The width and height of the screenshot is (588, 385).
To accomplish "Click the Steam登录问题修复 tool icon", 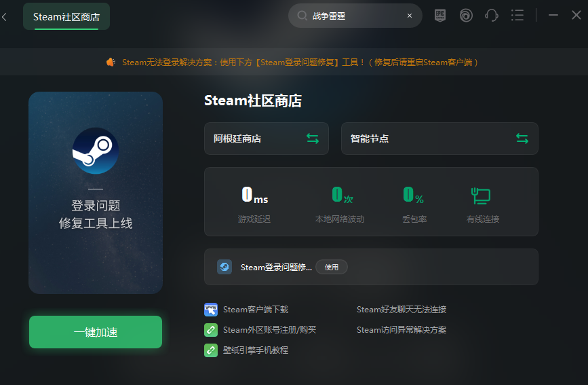I will 224,267.
